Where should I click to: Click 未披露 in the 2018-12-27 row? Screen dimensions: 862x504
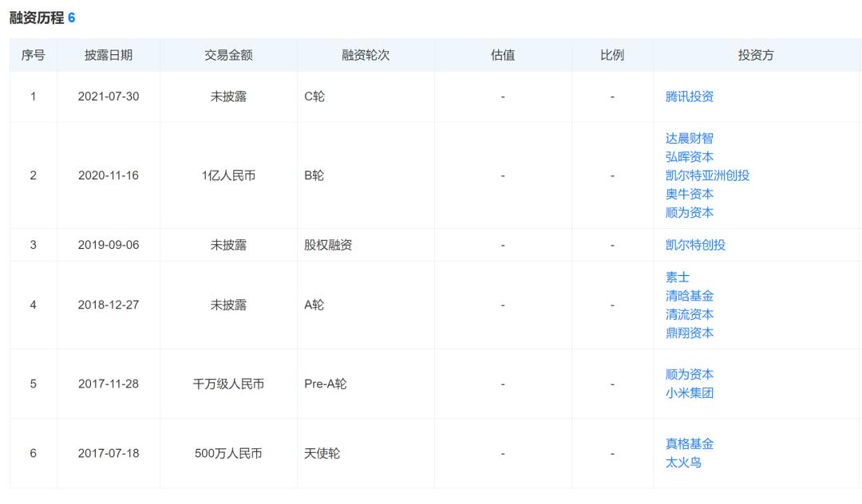228,305
